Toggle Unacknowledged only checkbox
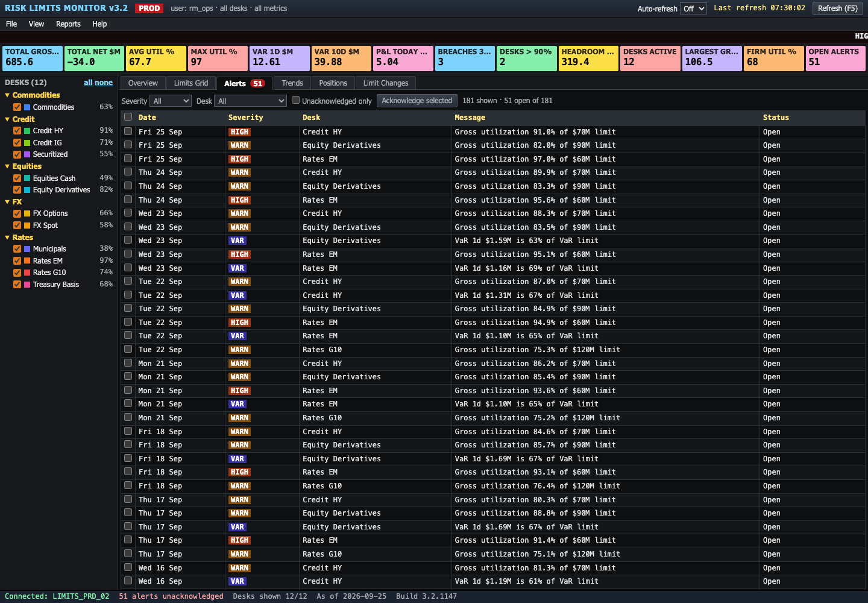Viewport: 868px width, 603px height. click(296, 100)
